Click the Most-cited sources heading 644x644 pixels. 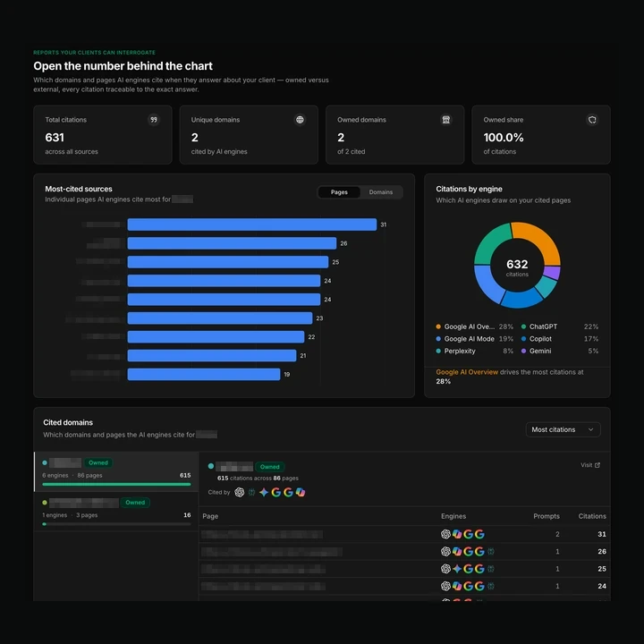[x=79, y=189]
